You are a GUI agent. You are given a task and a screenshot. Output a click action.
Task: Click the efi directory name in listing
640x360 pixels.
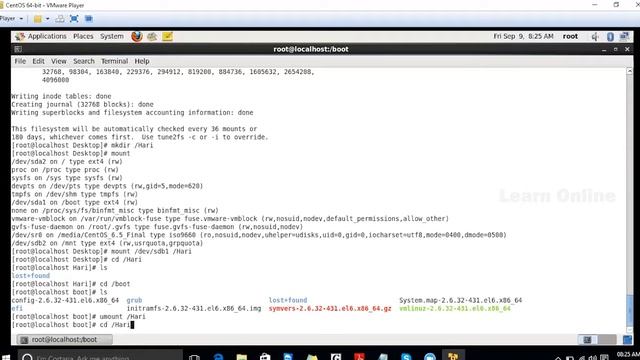(17, 309)
